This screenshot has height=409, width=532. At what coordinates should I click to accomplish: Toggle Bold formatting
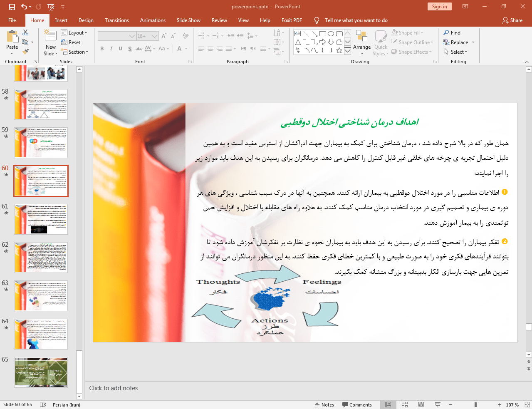(102, 49)
